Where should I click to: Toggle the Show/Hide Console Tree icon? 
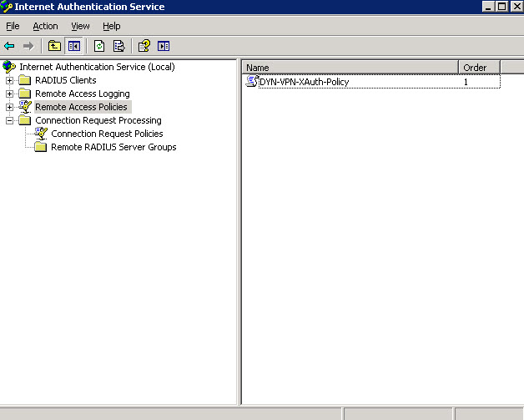point(73,46)
